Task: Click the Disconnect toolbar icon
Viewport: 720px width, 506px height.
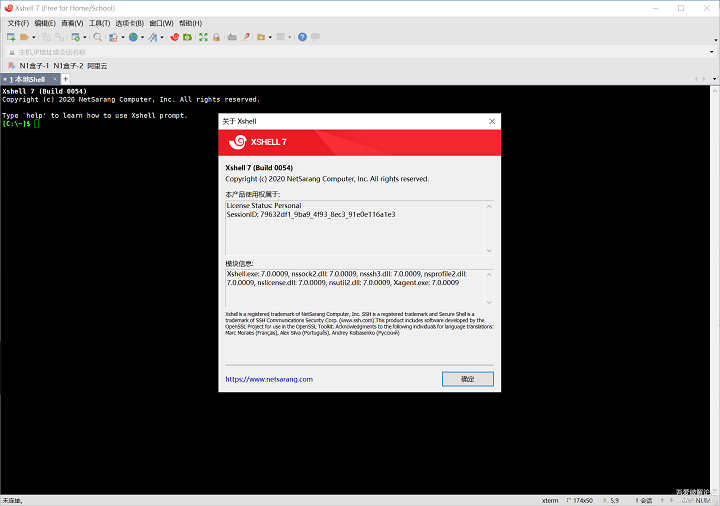Action: tap(46, 37)
